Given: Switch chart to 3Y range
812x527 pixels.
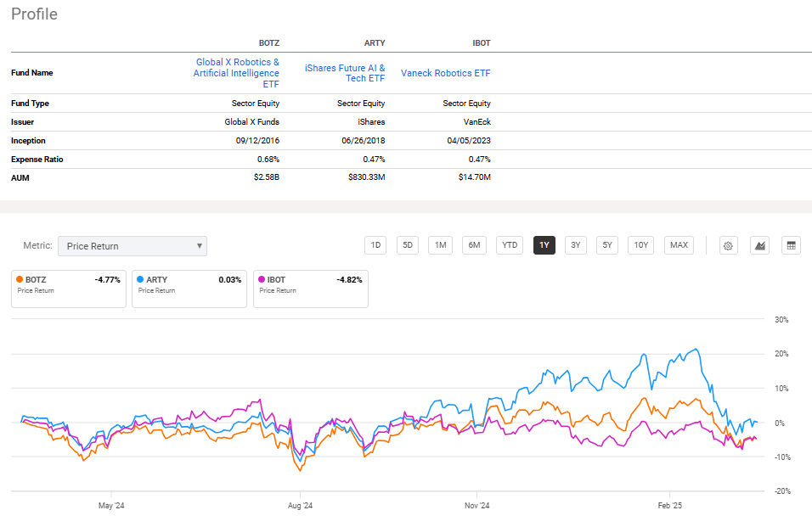Looking at the screenshot, I should (575, 245).
